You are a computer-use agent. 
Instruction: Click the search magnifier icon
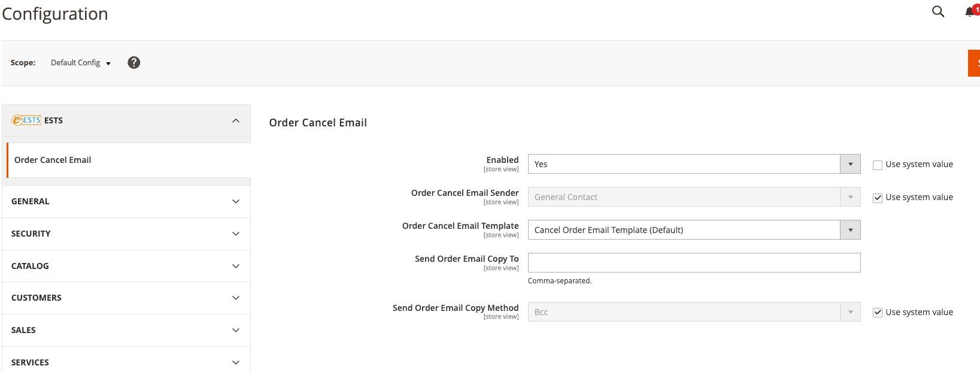click(938, 11)
